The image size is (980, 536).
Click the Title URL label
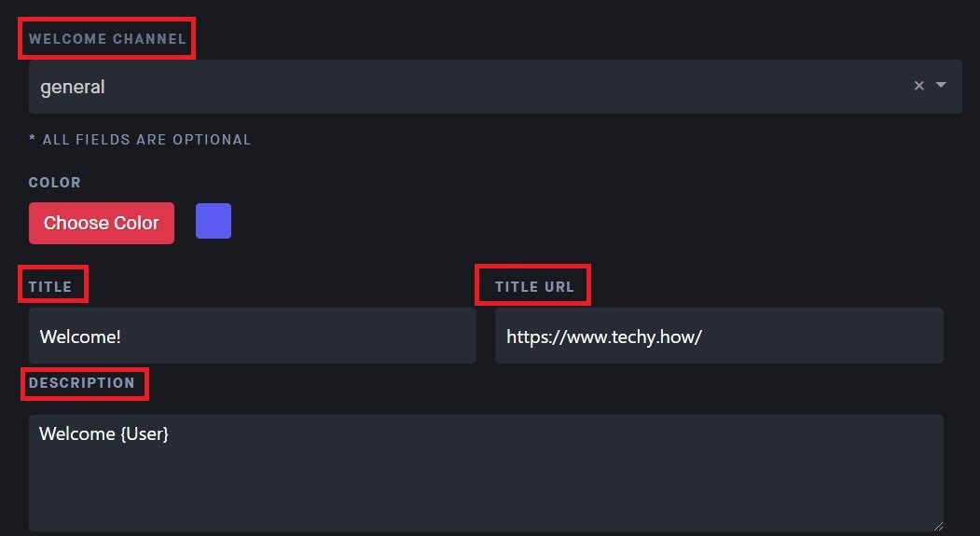pos(534,287)
